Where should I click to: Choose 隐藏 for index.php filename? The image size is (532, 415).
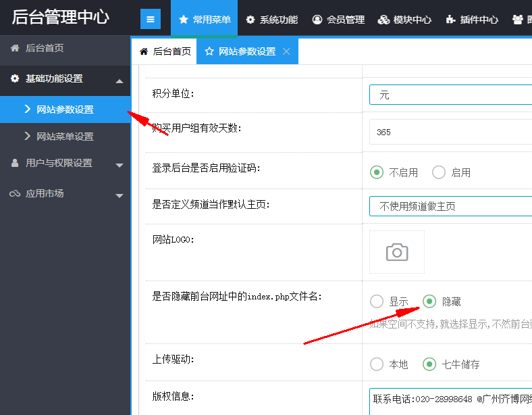[x=429, y=301]
